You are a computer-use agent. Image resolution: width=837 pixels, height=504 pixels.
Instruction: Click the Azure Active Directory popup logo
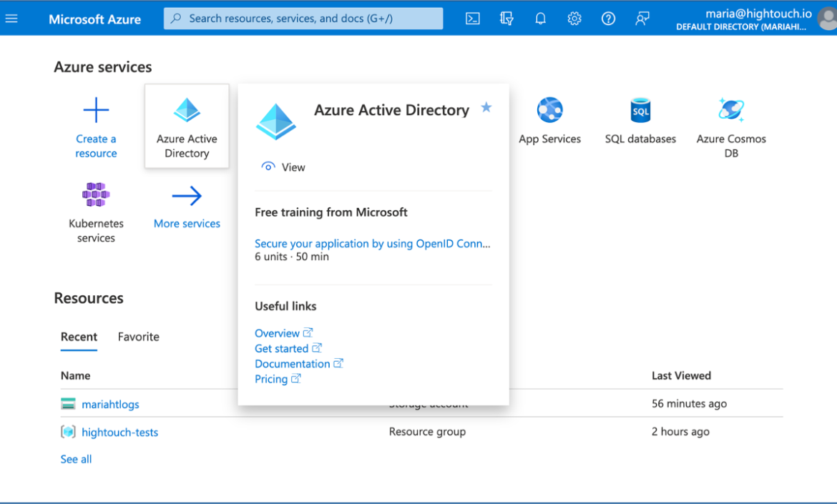tap(275, 122)
